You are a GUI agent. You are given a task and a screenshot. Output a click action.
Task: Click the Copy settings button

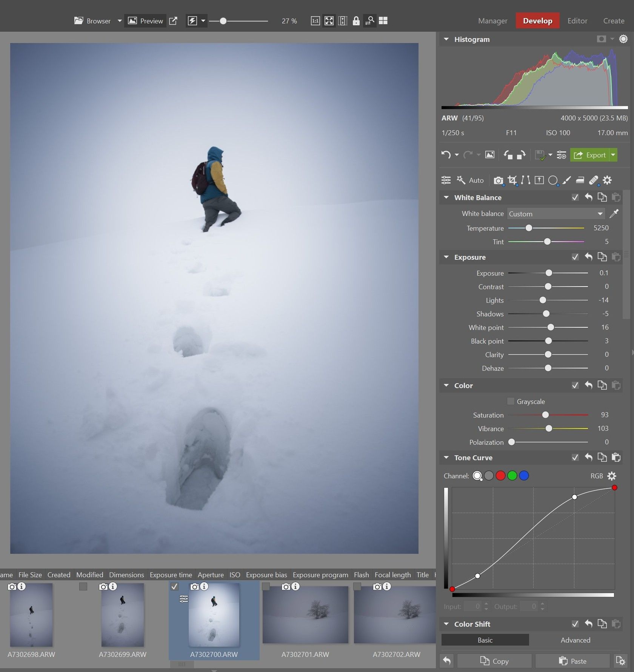coord(494,661)
